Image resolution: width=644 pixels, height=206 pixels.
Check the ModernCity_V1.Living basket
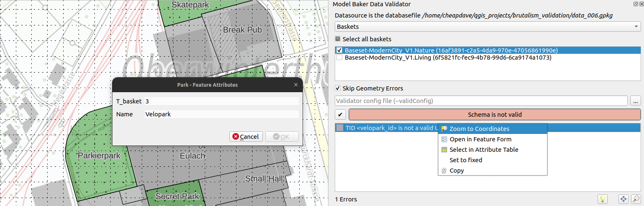coord(339,58)
